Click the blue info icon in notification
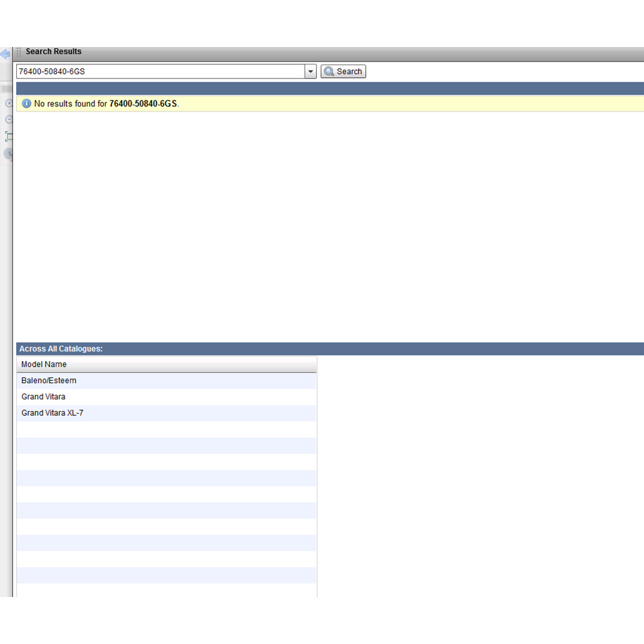The width and height of the screenshot is (644, 644). click(x=26, y=103)
